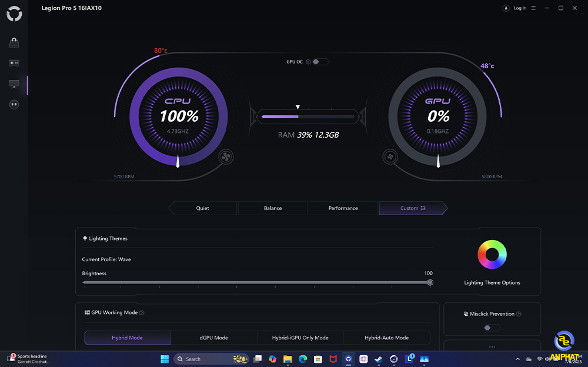
Task: Open McAfee from the taskbar
Action: (333, 359)
